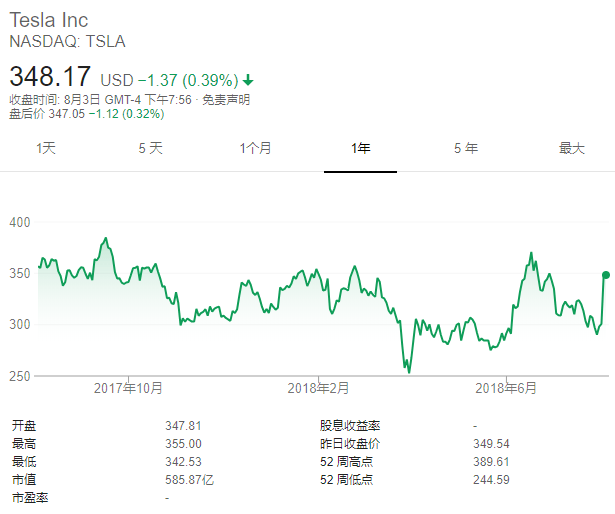Click the 股息收益率 label
The width and height of the screenshot is (615, 514).
(350, 426)
